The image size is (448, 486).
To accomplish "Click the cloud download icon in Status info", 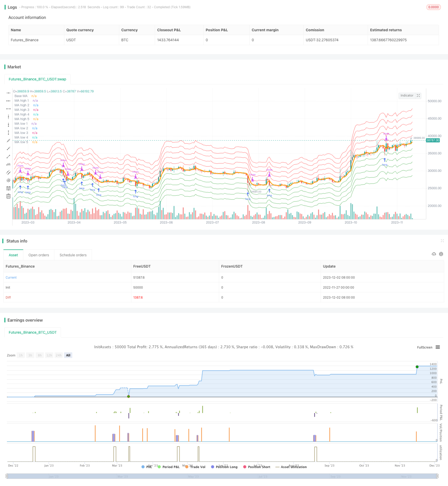I will click(434, 254).
